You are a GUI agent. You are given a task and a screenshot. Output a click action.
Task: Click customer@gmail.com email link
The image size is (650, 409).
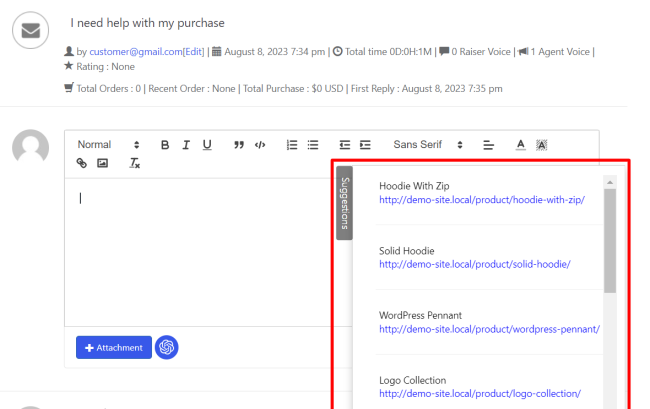pos(136,52)
